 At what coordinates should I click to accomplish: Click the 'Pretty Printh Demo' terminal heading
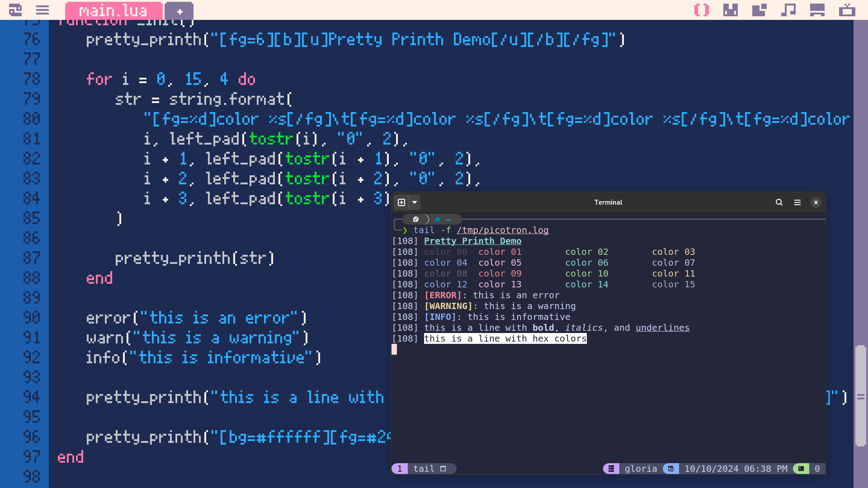tap(472, 241)
